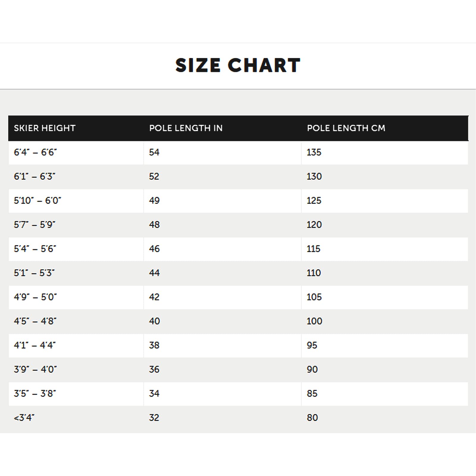Click the SIZE CHART heading
Image resolution: width=476 pixels, height=476 pixels.
tap(238, 65)
